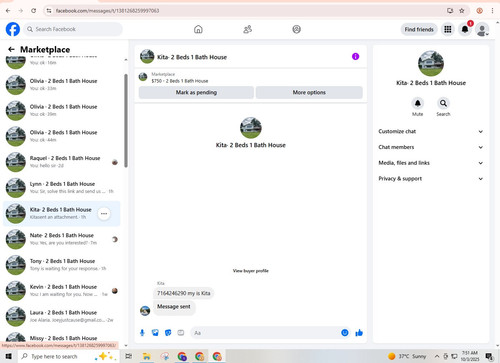Open View buyer profile link
The width and height of the screenshot is (500, 363).
(250, 271)
